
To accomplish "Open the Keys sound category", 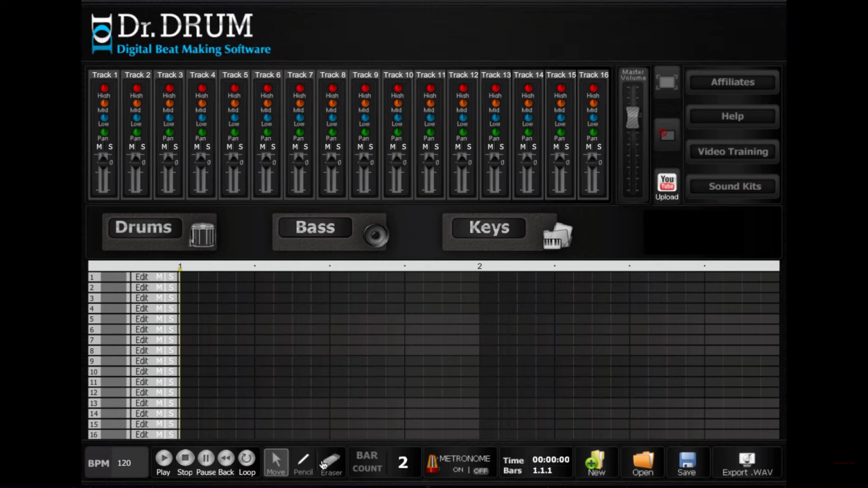I will [488, 227].
